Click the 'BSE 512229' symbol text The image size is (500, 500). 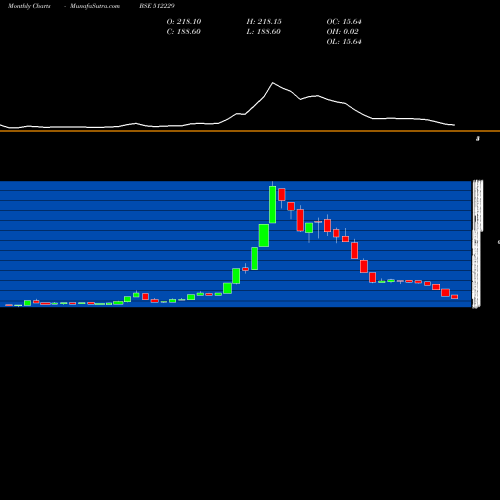tap(157, 6)
